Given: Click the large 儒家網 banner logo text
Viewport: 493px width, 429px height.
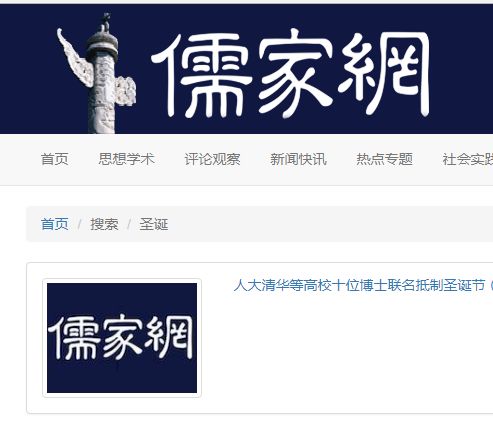Looking at the screenshot, I should [291, 73].
